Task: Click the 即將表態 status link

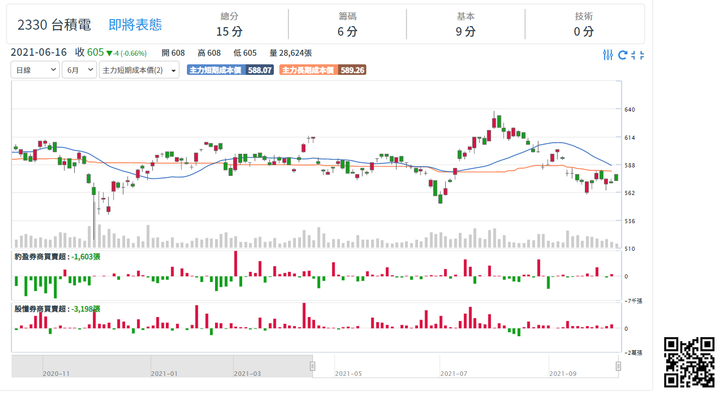Action: pyautogui.click(x=135, y=25)
